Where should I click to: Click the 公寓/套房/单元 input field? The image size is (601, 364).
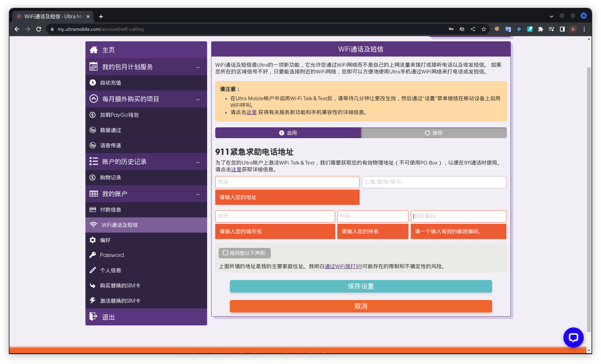[434, 182]
